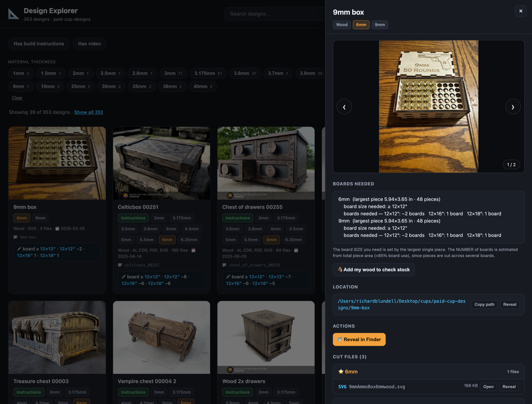Click star icon beside 6mm cut files
The width and height of the screenshot is (532, 404).
(341, 371)
